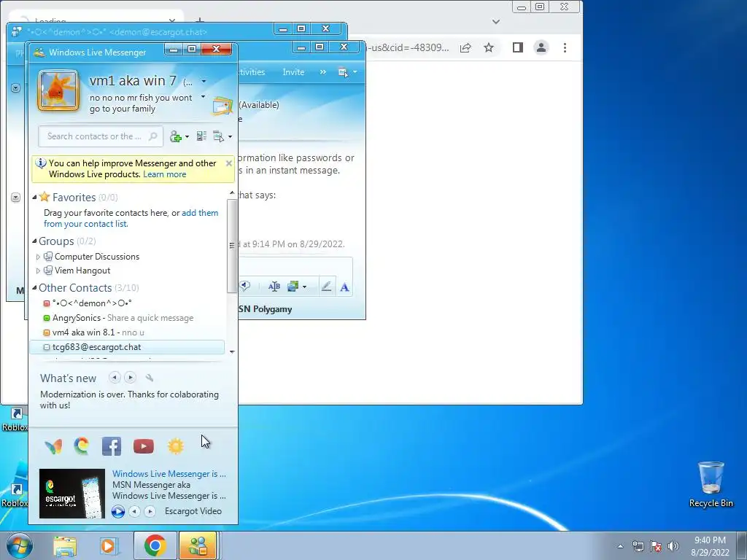Open Chrome's three-dot menu
The height and width of the screenshot is (560, 747).
[565, 47]
